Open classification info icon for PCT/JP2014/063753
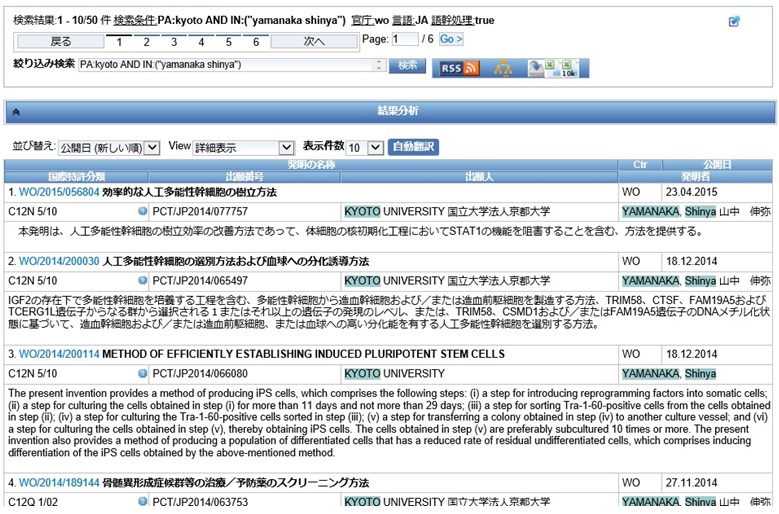The width and height of the screenshot is (779, 514). [142, 501]
